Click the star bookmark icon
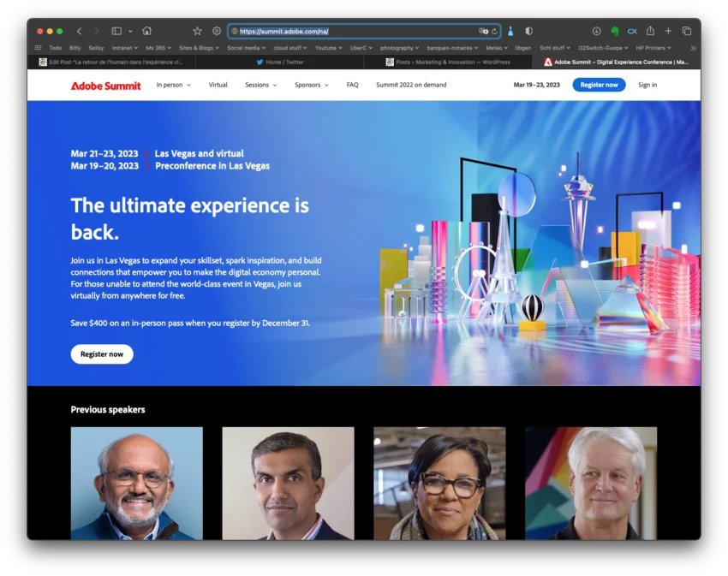The width and height of the screenshot is (728, 576). (197, 31)
